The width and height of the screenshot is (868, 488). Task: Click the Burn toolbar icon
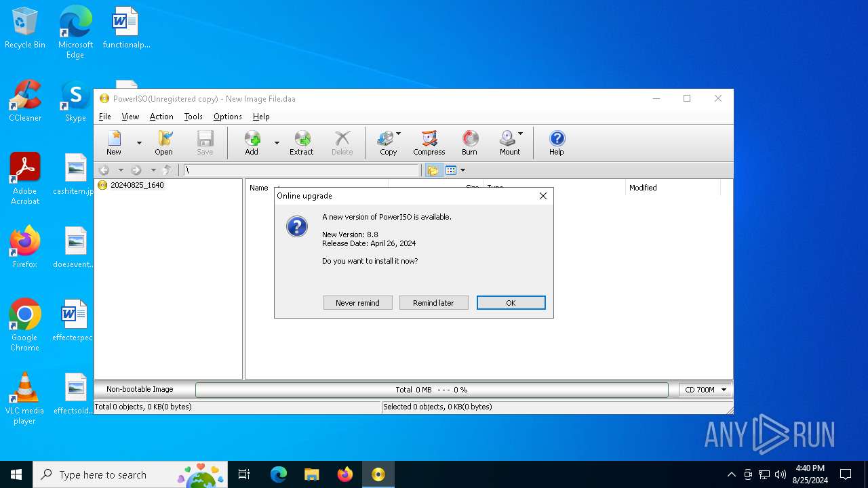click(470, 143)
